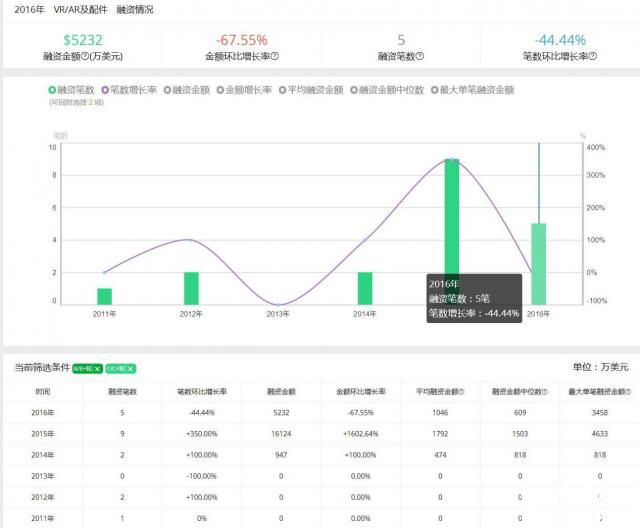The height and width of the screenshot is (528, 640).
Task: Click help icon in 融资金额中位数 column header
Action: point(545,391)
